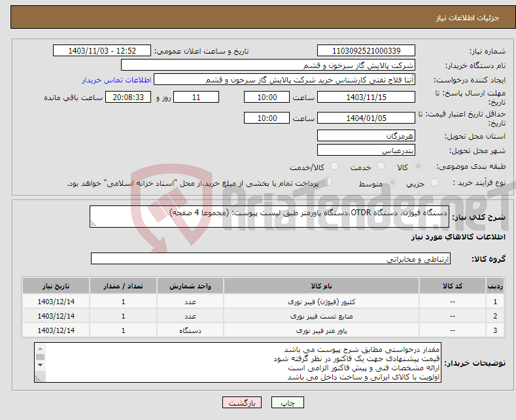Click the scroll down arrow in buyer notes
This screenshot has width=516, height=420.
click(40, 365)
